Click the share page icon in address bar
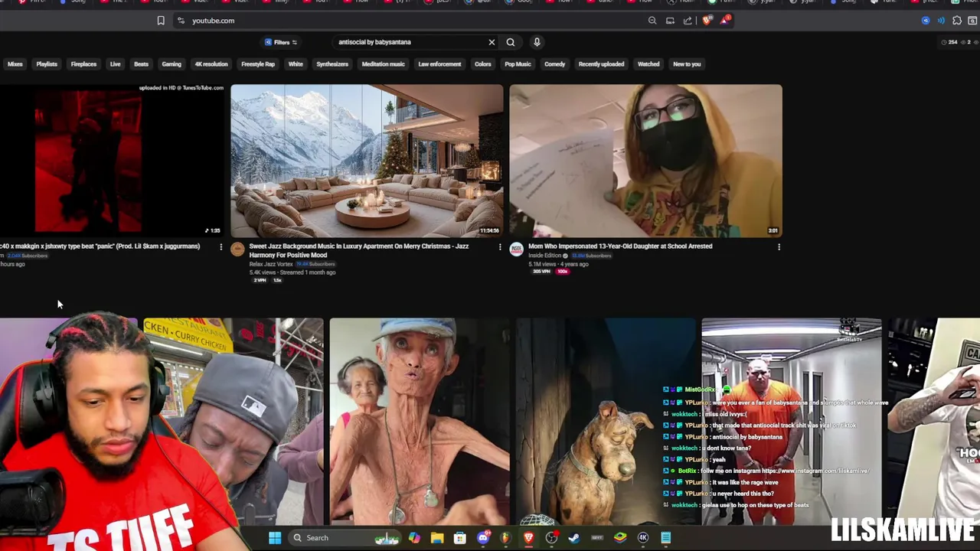 click(688, 21)
